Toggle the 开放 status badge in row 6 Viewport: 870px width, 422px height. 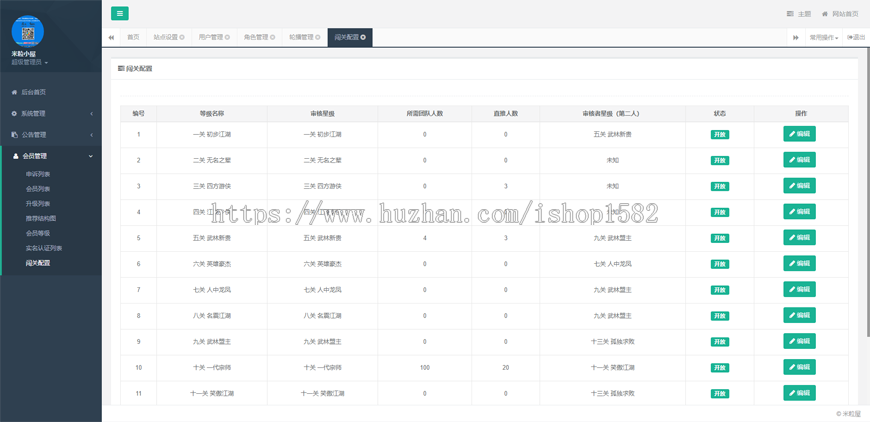click(x=720, y=265)
